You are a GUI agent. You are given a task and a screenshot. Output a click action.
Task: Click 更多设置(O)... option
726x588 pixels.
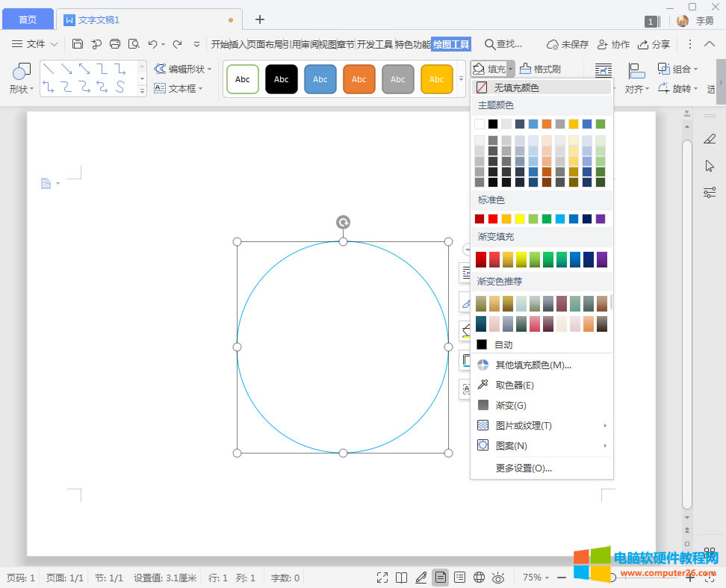point(523,468)
